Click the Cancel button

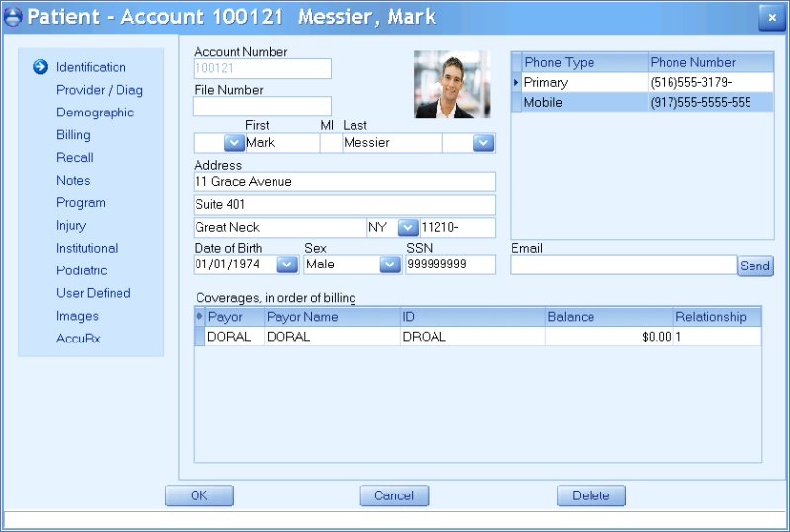tap(394, 495)
